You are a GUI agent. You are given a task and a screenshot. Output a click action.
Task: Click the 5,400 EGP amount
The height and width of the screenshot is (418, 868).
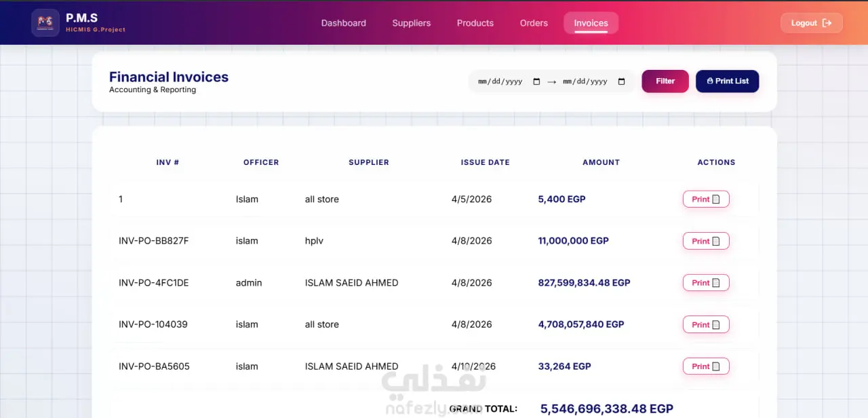pos(561,199)
